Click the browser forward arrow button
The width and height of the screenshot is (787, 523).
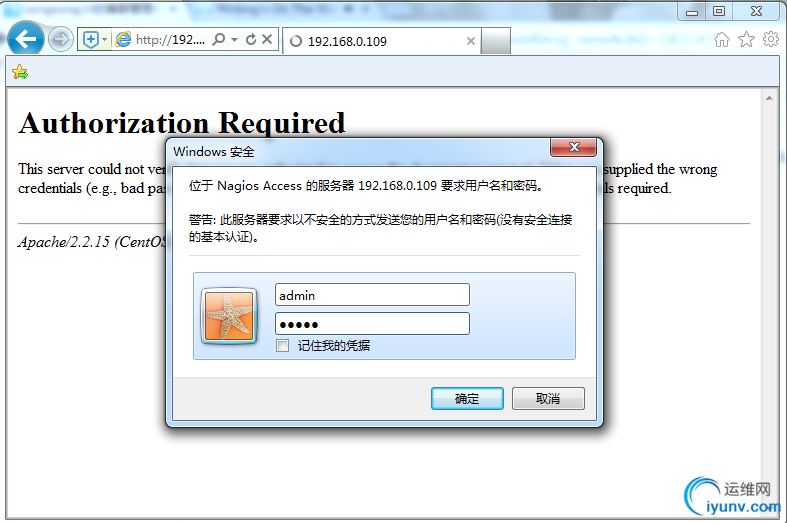click(61, 39)
